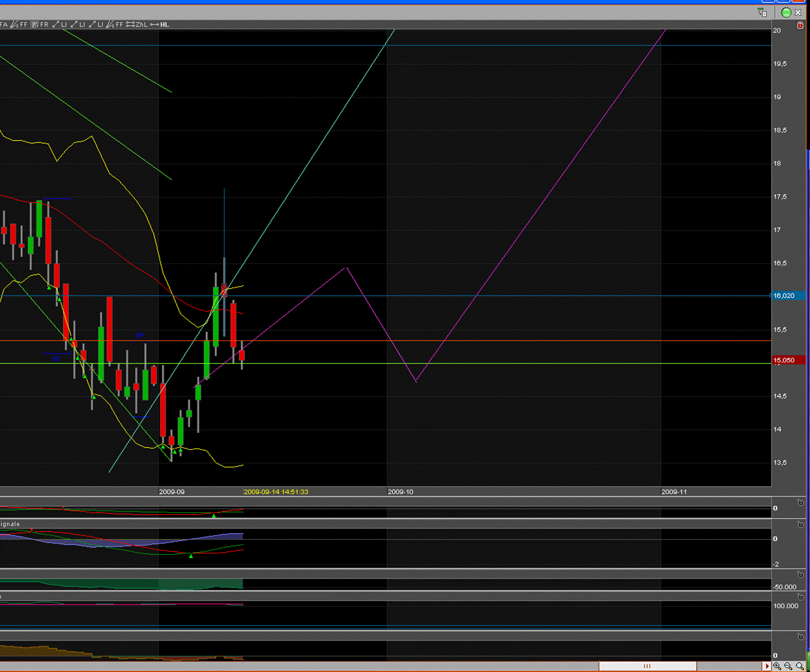Click the -2 value on the Signale axis
The image size is (810, 672).
tap(775, 564)
